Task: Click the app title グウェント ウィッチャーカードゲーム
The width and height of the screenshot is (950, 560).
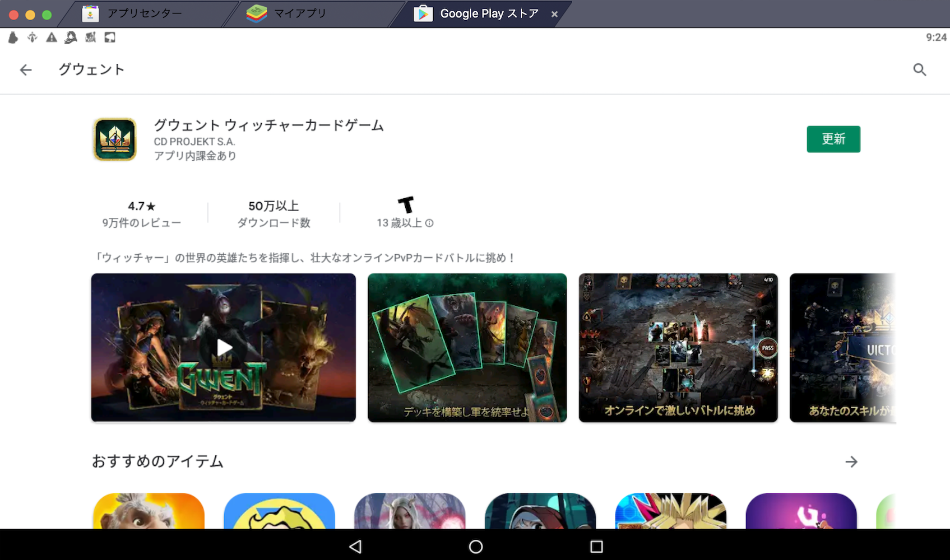Action: tap(269, 125)
